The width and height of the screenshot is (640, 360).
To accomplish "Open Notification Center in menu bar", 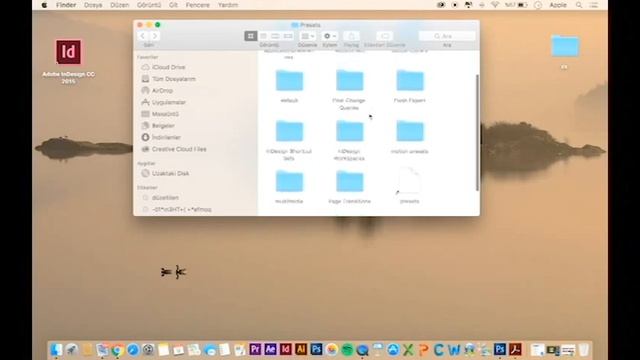I will click(594, 5).
